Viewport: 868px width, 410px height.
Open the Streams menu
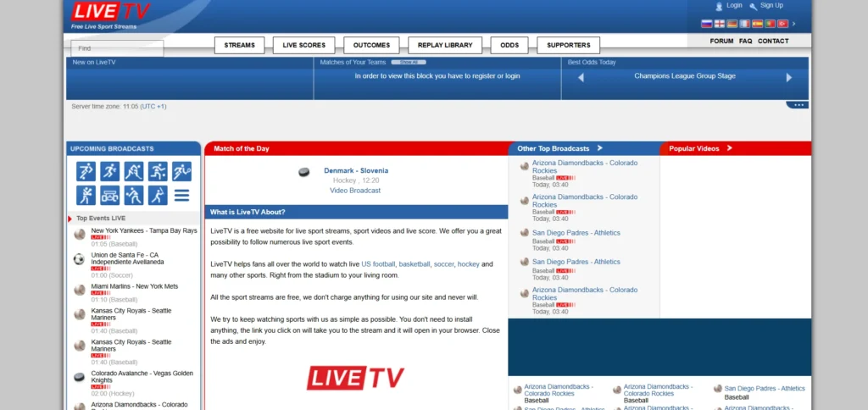239,46
